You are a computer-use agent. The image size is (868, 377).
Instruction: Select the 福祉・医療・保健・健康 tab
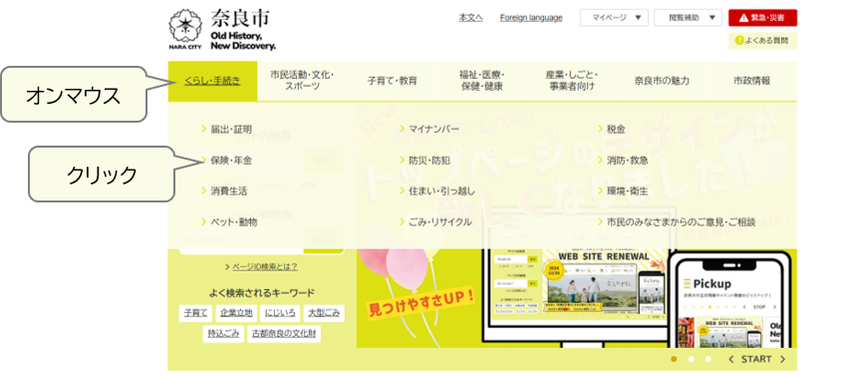tap(481, 81)
